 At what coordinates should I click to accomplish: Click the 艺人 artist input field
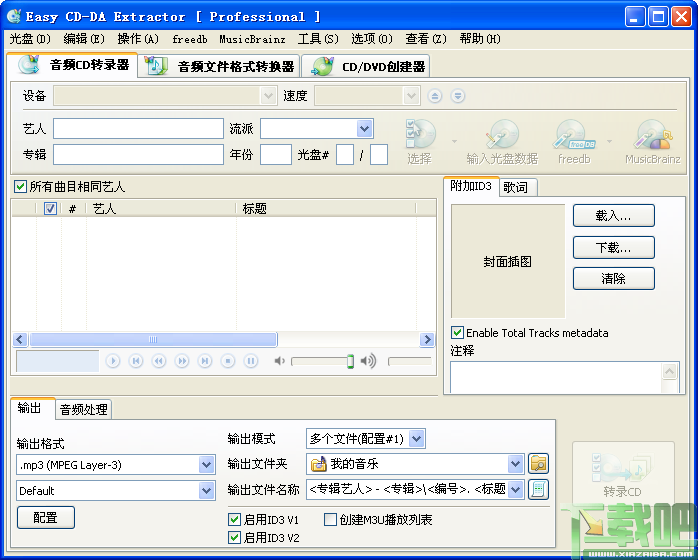tap(138, 129)
